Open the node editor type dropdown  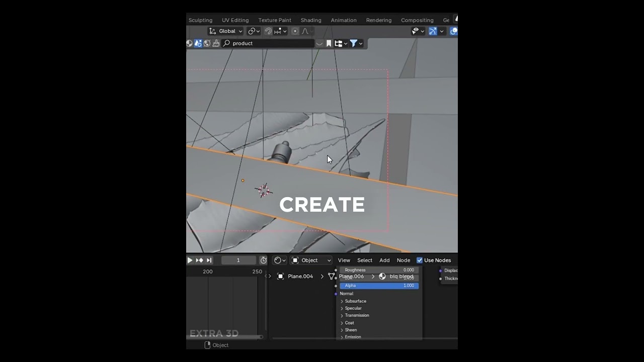[280, 260]
